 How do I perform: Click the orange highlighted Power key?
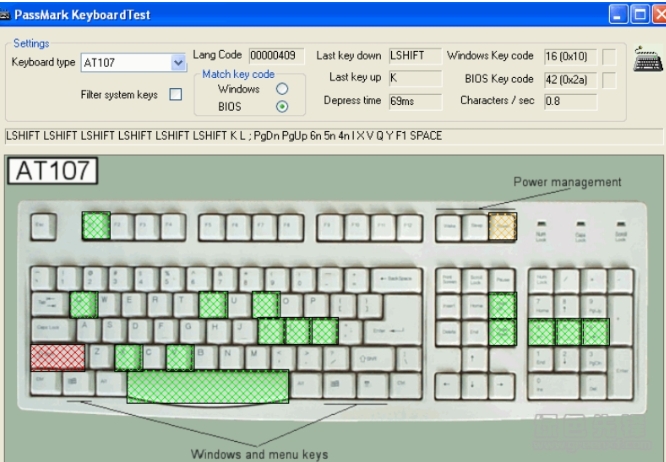502,227
